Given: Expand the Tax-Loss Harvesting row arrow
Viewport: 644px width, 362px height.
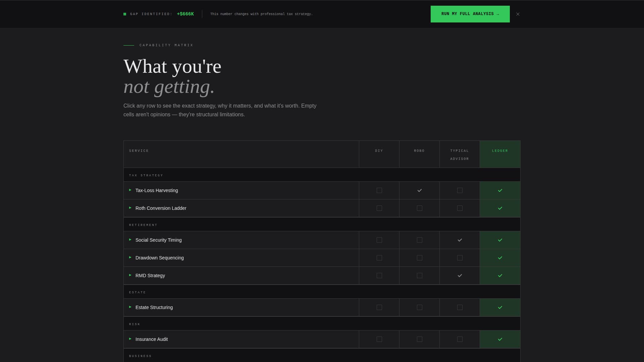Looking at the screenshot, I should 130,190.
